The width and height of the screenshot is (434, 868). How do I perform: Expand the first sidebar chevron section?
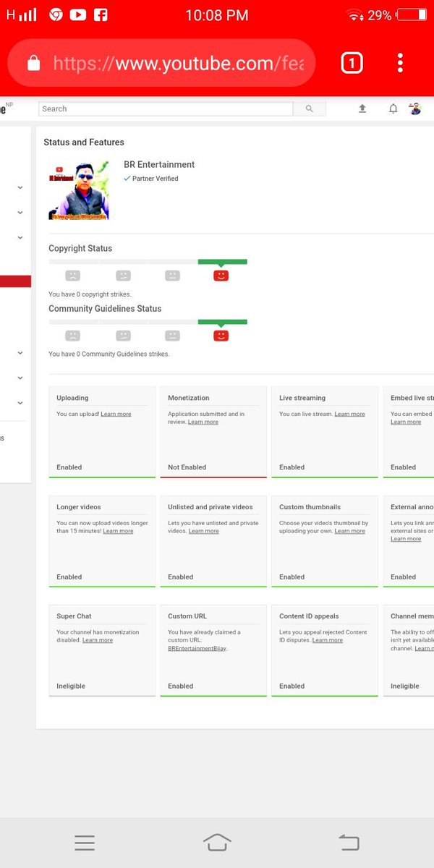coord(20,187)
